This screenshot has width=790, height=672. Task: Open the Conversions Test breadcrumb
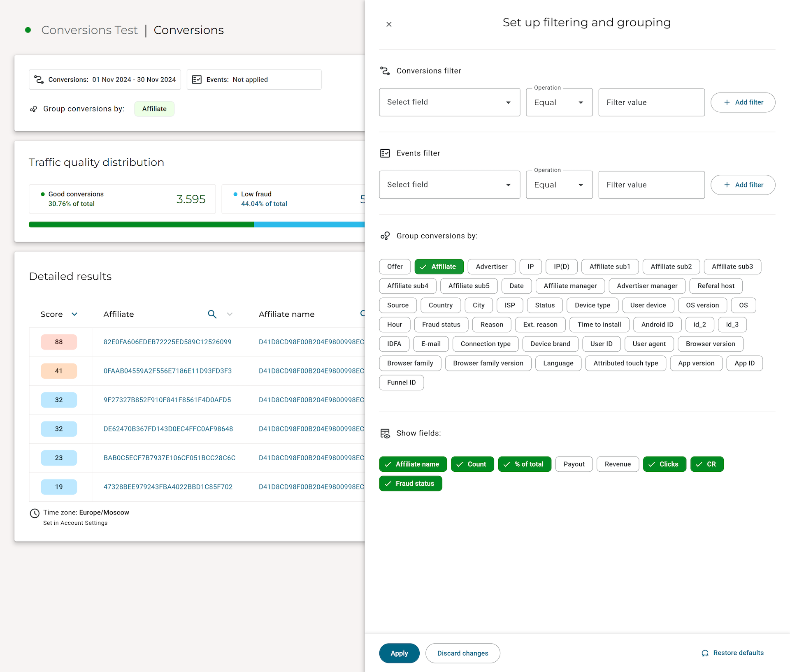tap(89, 30)
